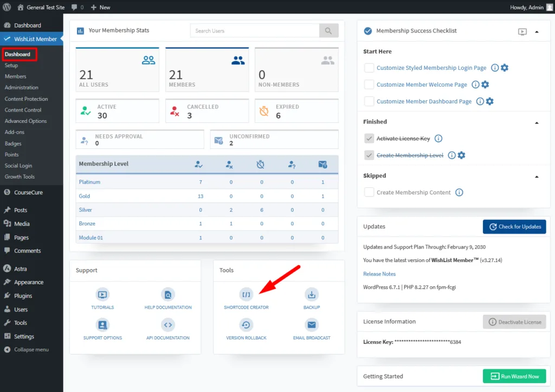Click the Backup tool icon
This screenshot has height=392, width=555.
(311, 295)
